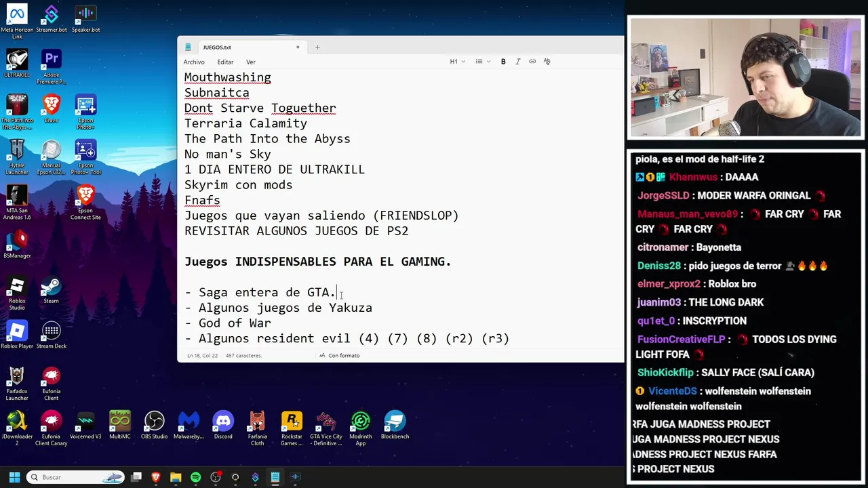
Task: Select The Path Into the Abyss icon
Action: point(17,112)
